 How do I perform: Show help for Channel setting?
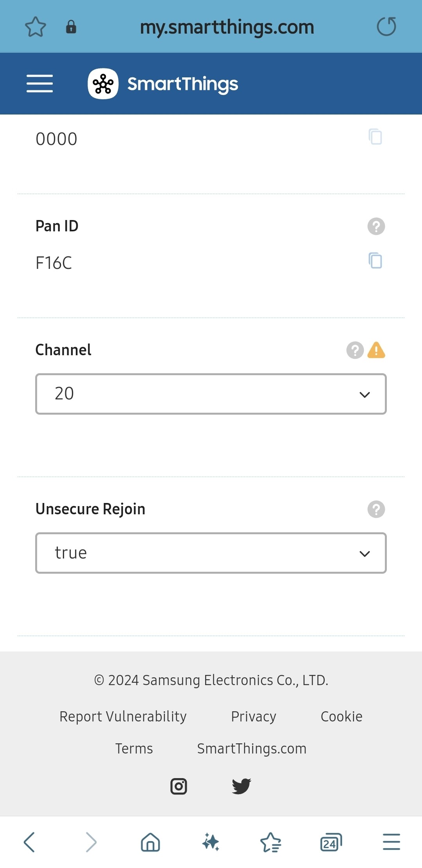(x=355, y=350)
